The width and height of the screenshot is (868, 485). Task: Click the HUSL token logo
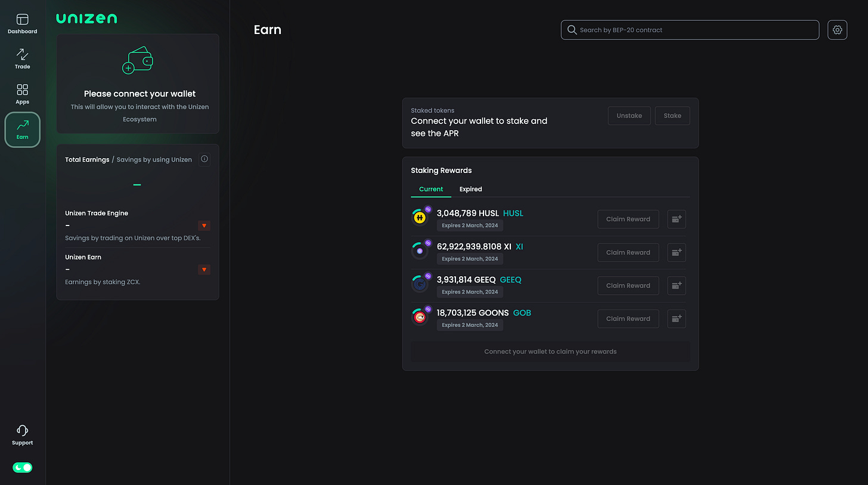pos(420,218)
